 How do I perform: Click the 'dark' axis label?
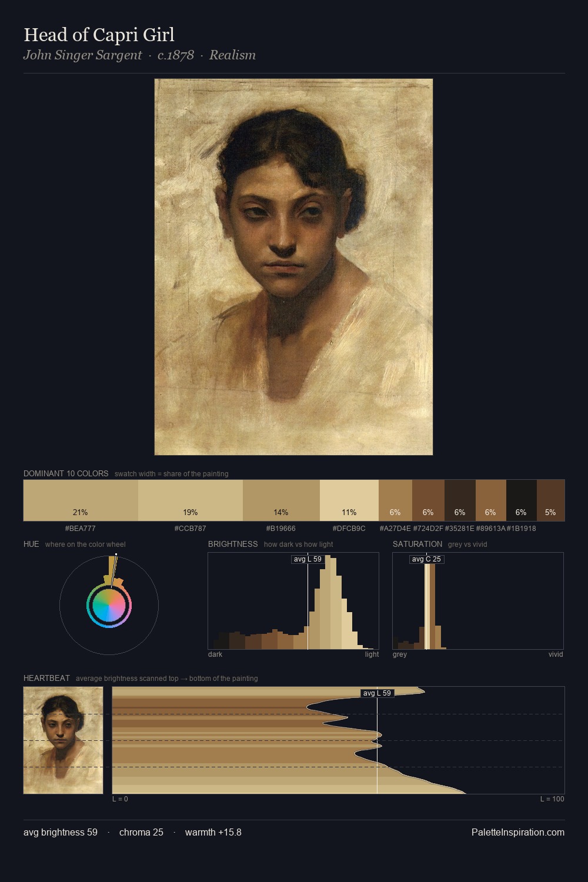215,654
